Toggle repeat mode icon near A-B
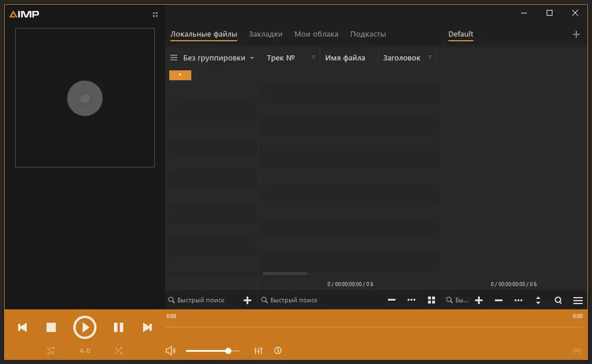 click(x=51, y=351)
